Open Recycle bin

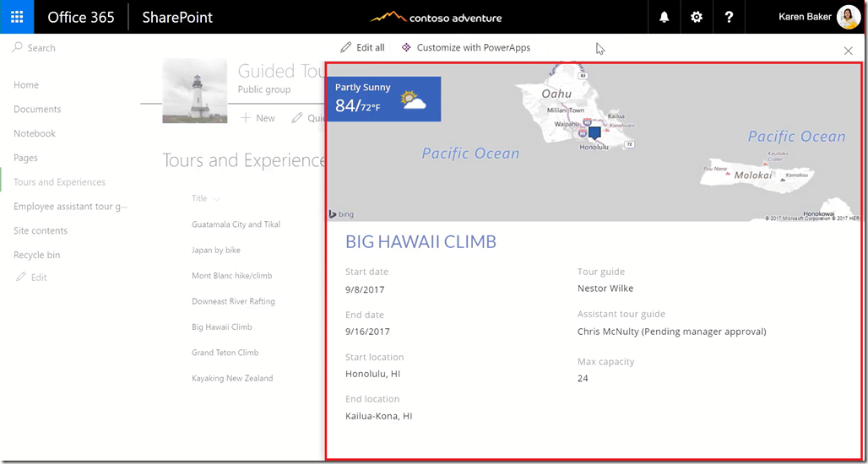coord(36,255)
